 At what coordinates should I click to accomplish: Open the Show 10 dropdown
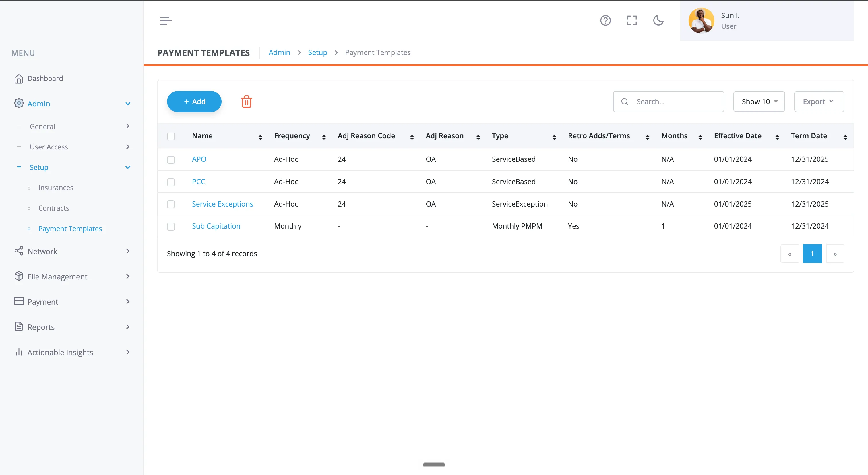[759, 101]
